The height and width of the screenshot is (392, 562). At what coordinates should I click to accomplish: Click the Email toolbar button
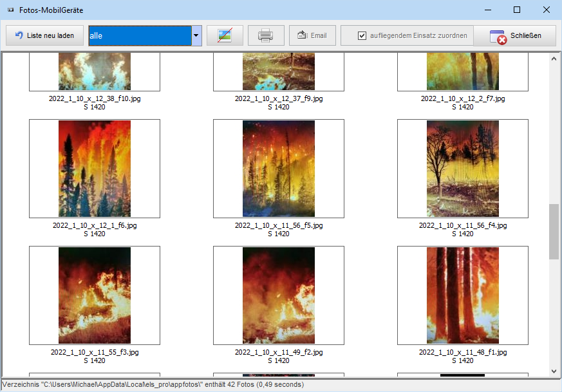point(312,36)
